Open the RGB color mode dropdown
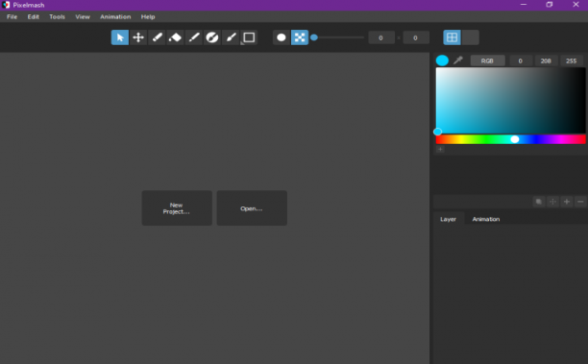The height and width of the screenshot is (364, 588). pyautogui.click(x=487, y=61)
